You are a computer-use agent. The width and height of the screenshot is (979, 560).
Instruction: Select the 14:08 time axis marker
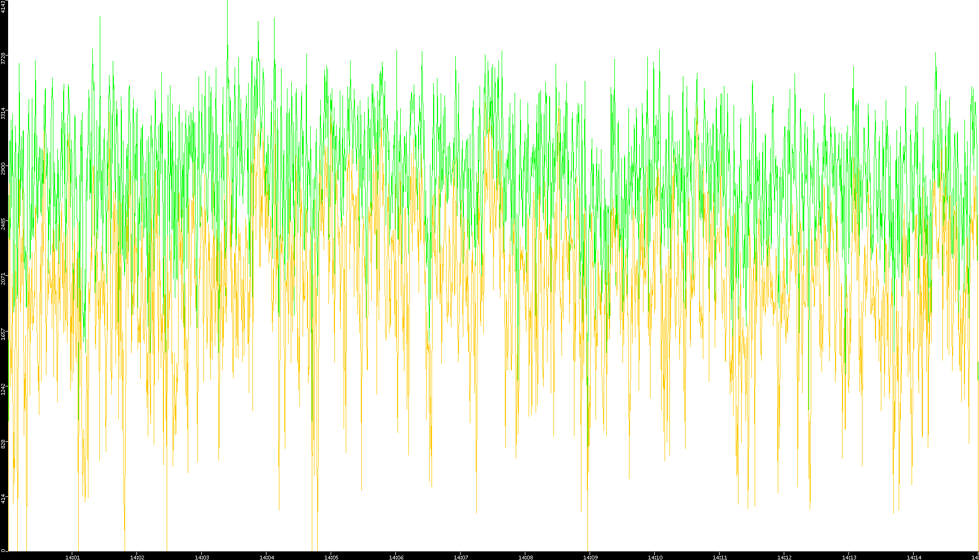coord(525,557)
